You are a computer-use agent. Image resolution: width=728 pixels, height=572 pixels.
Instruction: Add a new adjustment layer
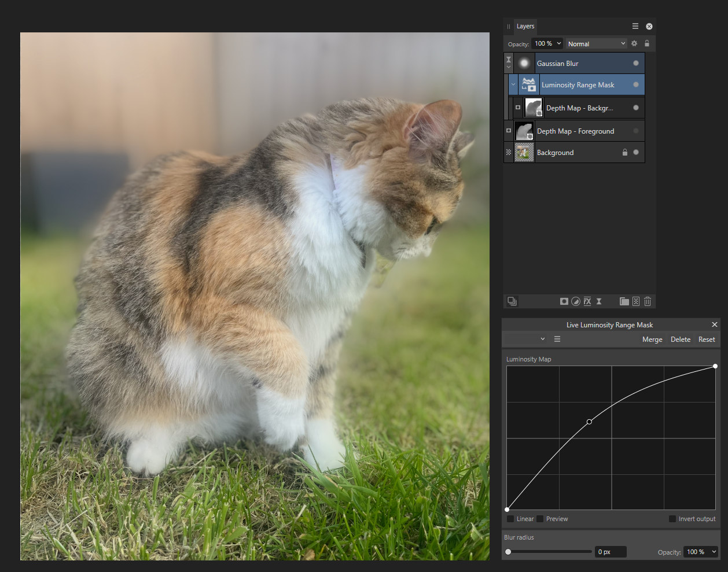click(576, 301)
